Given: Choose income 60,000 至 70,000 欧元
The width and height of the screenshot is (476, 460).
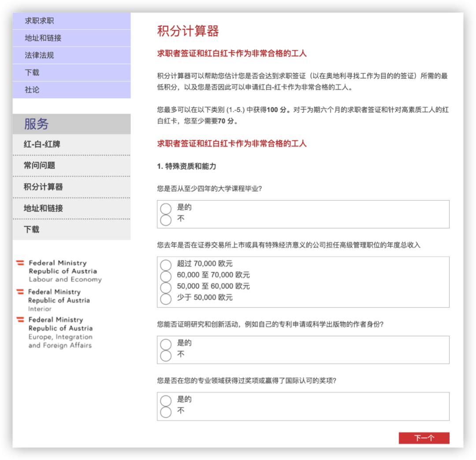Looking at the screenshot, I should (166, 276).
